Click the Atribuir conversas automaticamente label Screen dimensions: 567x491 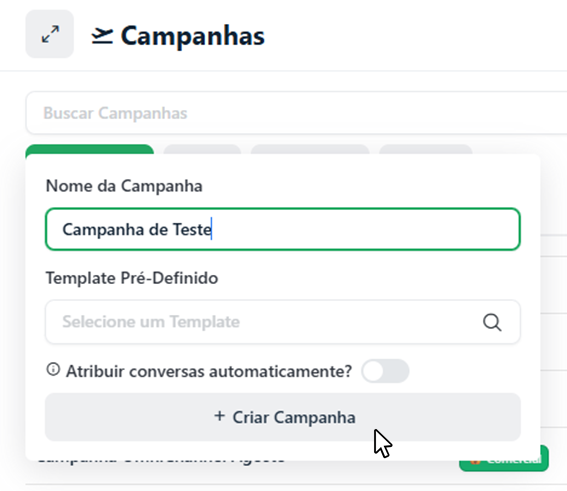click(209, 371)
